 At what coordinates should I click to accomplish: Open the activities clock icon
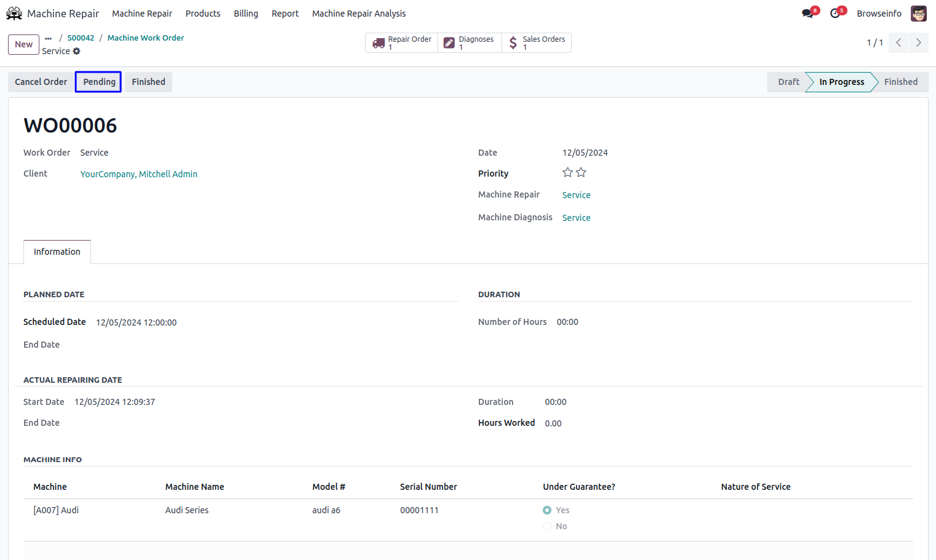click(835, 14)
